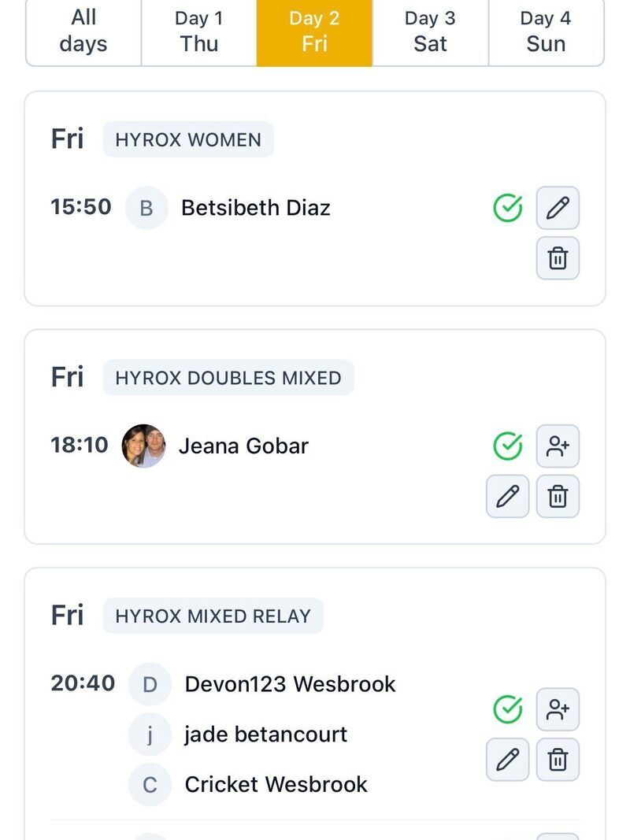Click the HYROX WOMEN category tag
The image size is (630, 840).
pos(188,139)
